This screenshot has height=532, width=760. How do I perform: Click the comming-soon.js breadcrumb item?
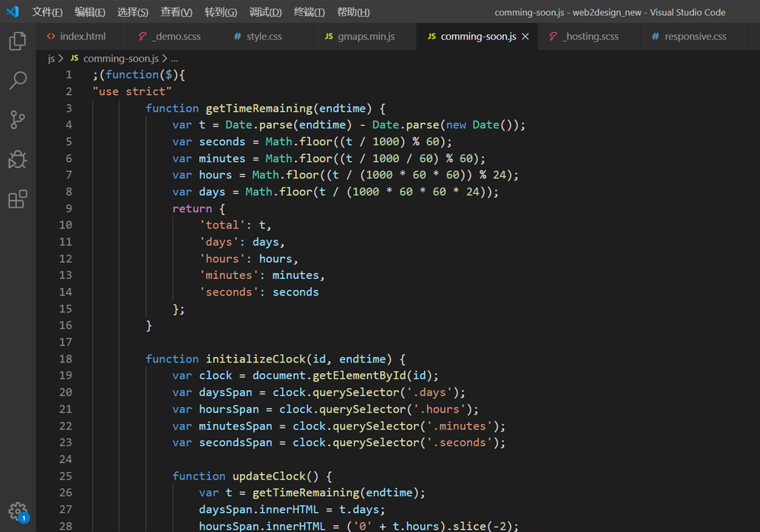pyautogui.click(x=121, y=59)
